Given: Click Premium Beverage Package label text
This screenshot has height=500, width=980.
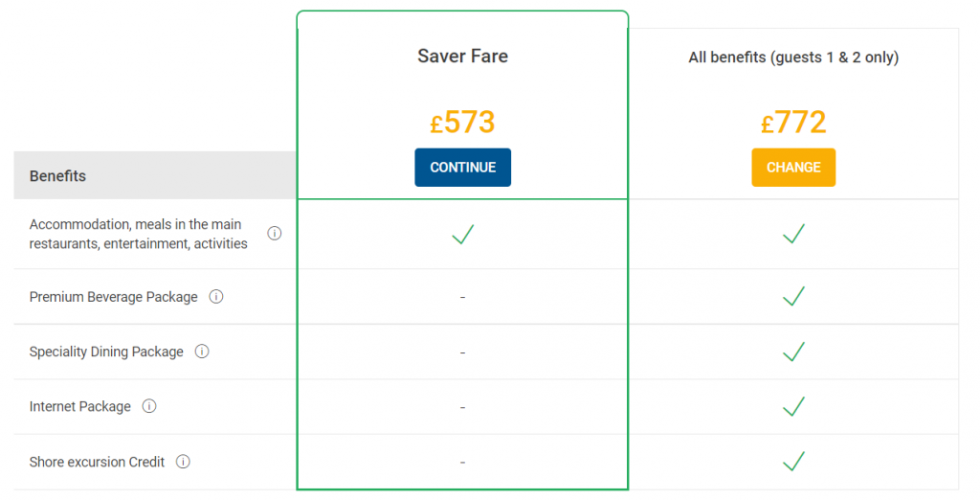Looking at the screenshot, I should pos(113,297).
